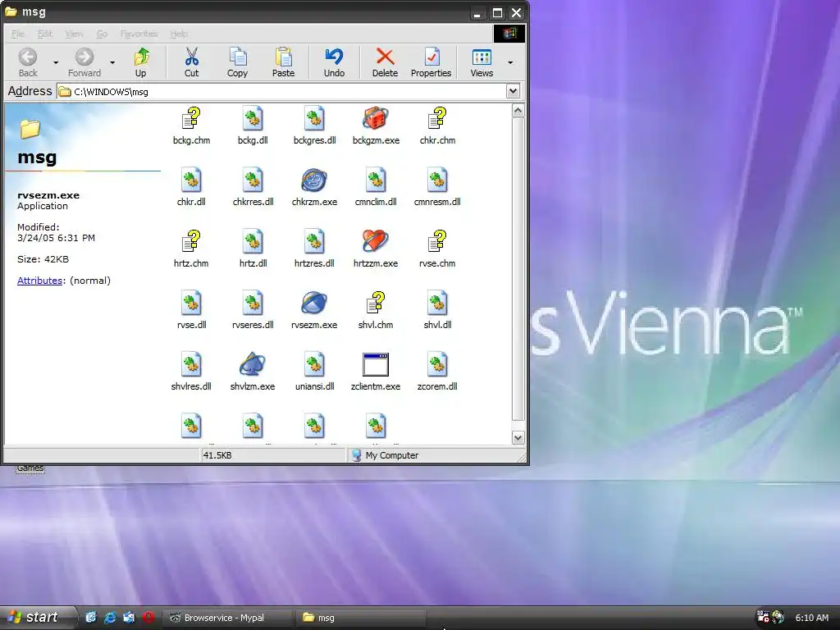This screenshot has width=840, height=630.
Task: Click the red Opera quick launch icon
Action: pyautogui.click(x=148, y=617)
